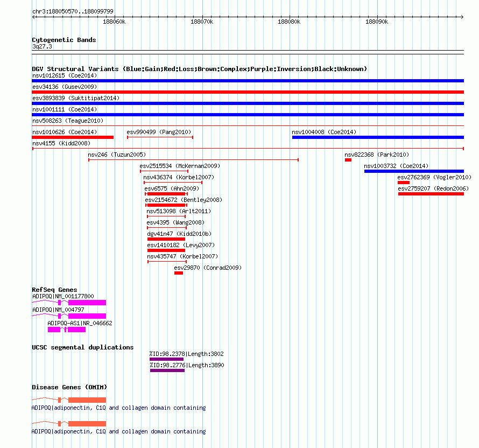The width and height of the screenshot is (479, 448).
Task: Open the esv990499 (Pang2010) variant
Action: (x=160, y=137)
